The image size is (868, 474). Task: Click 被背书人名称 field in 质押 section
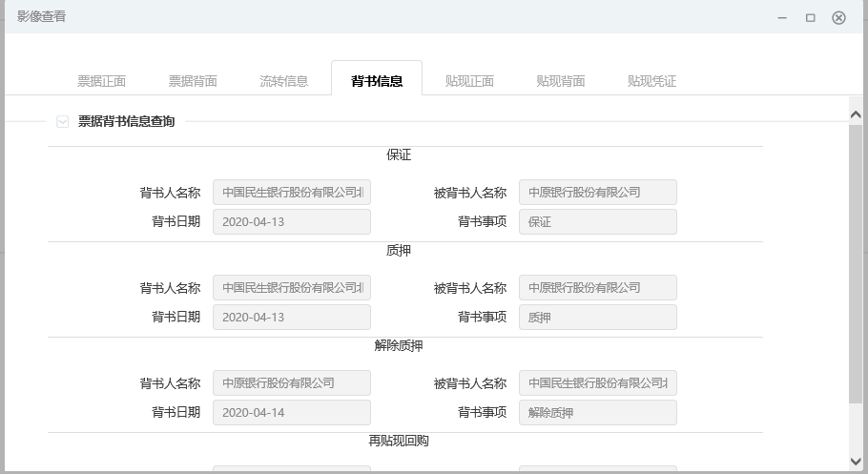click(x=598, y=288)
